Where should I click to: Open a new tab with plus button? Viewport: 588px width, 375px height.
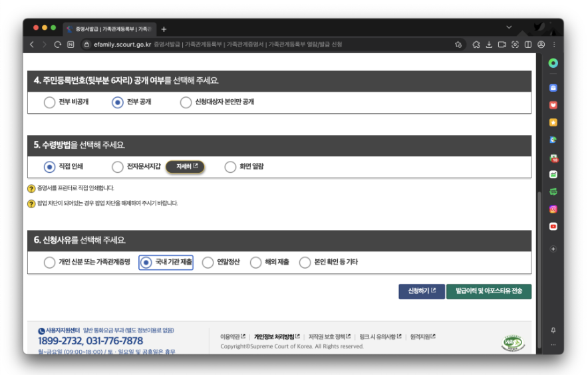[164, 29]
